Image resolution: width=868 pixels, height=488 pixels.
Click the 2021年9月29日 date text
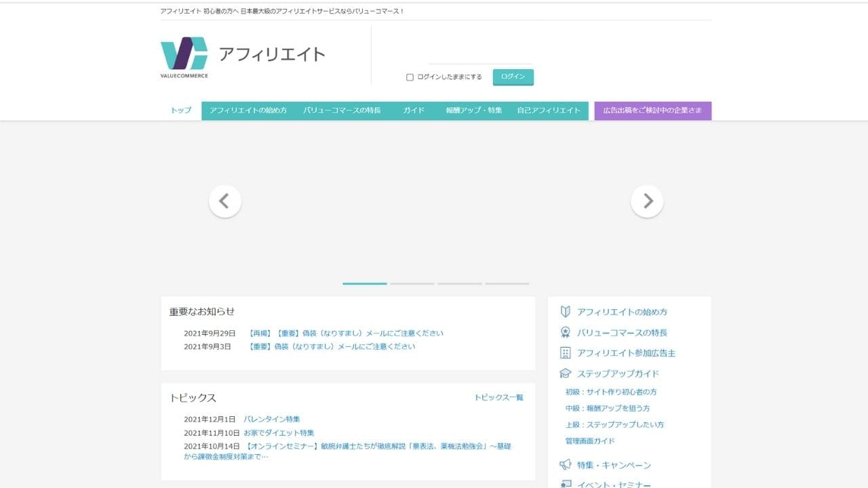(x=210, y=333)
